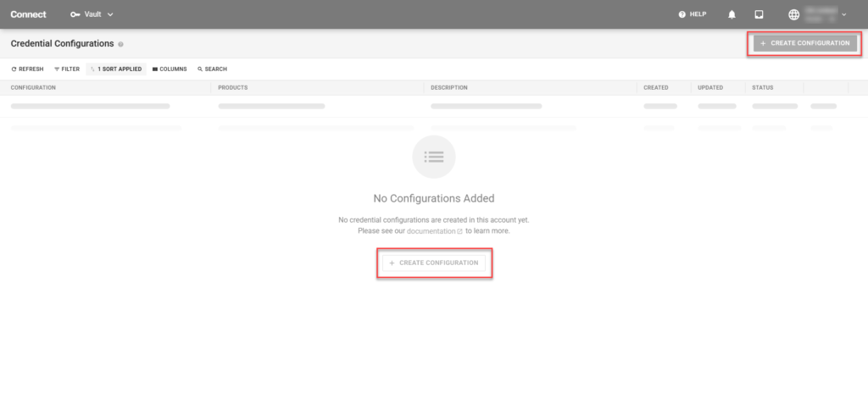
Task: Open Help from the top bar
Action: click(x=693, y=14)
